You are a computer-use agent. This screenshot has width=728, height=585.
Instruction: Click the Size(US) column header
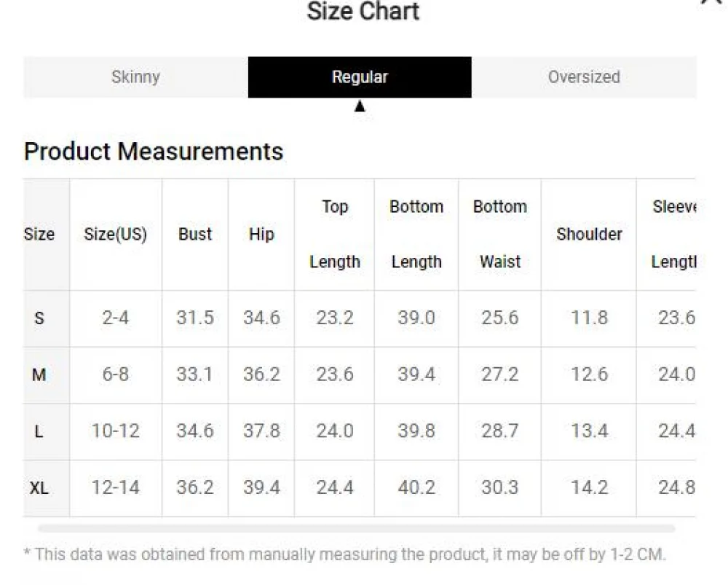(116, 235)
